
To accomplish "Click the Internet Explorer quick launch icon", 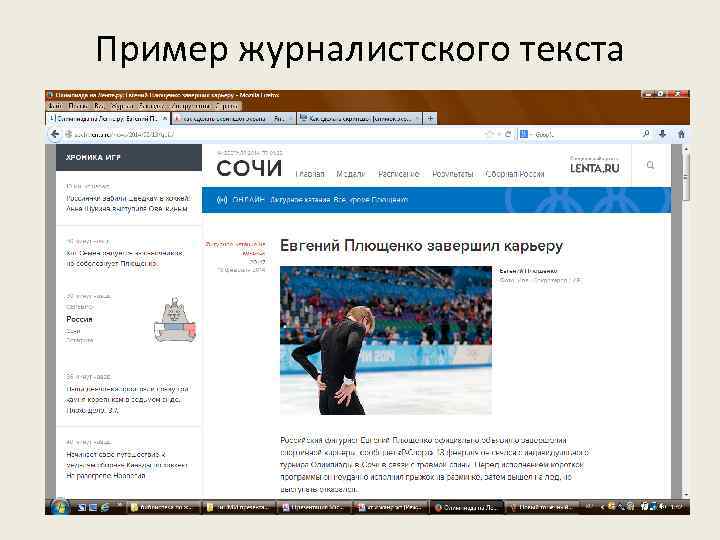I will (105, 507).
